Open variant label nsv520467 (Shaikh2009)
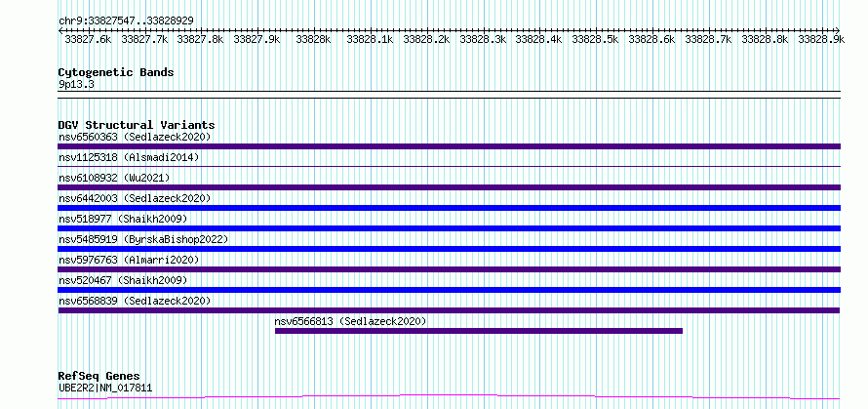 point(123,280)
